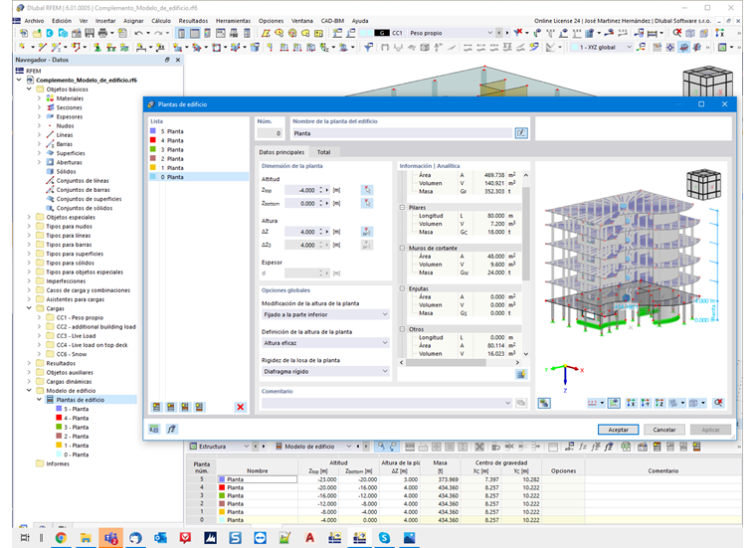Select Plantas de edificio in navigator tree
756x548 pixels.
coord(80,400)
